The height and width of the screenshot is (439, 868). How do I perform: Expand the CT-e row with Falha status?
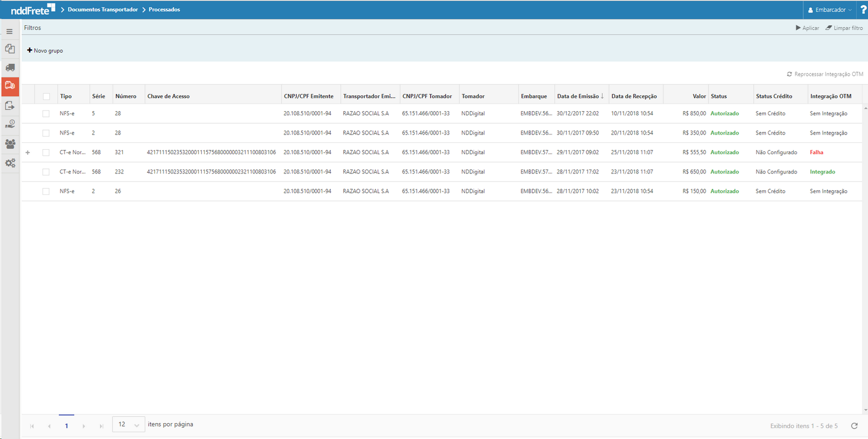[x=28, y=152]
